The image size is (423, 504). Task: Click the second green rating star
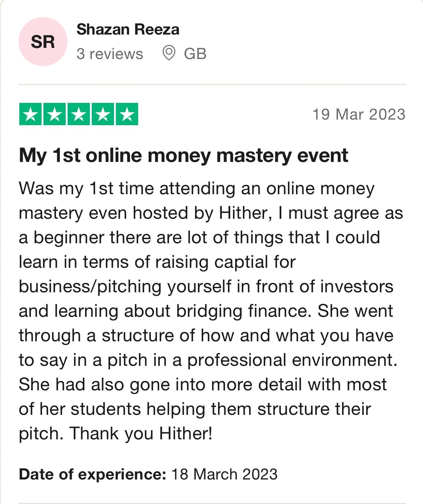pos(55,114)
